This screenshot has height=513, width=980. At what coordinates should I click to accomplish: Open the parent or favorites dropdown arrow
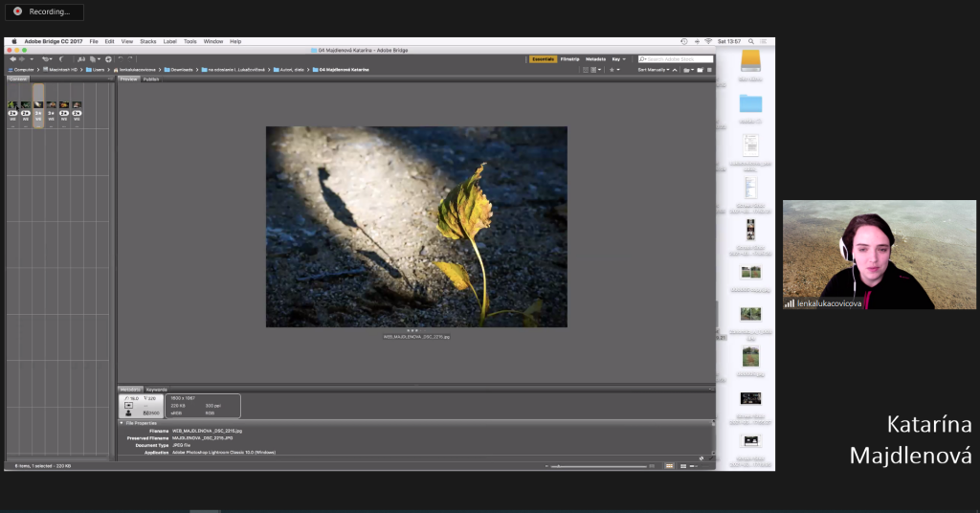[x=32, y=59]
